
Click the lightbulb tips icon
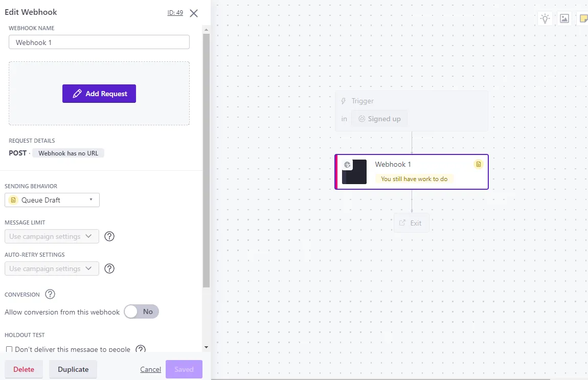click(545, 18)
